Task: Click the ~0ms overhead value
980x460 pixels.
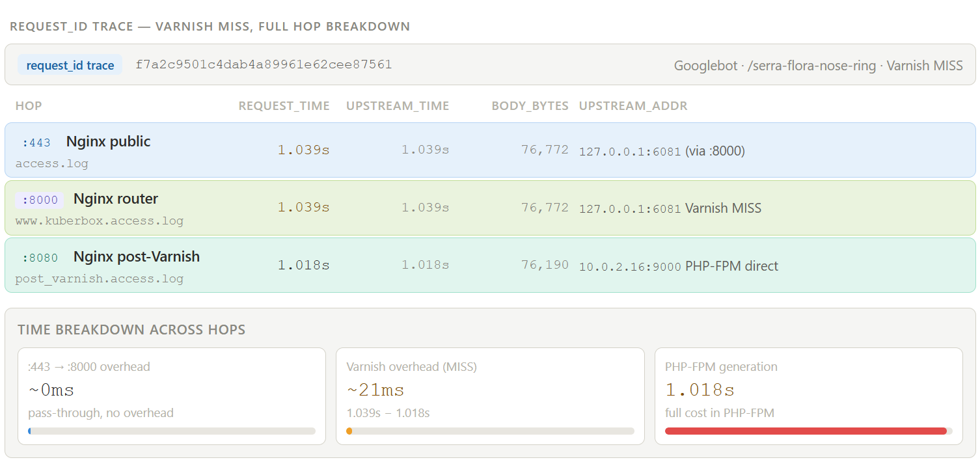Action: point(51,390)
